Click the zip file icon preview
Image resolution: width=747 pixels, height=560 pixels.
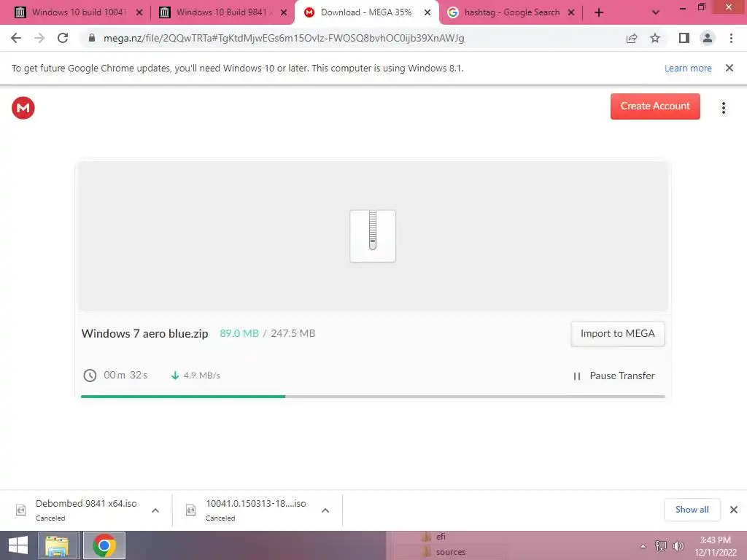(x=373, y=236)
